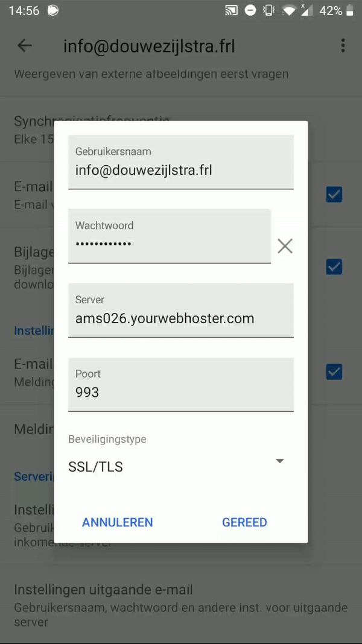This screenshot has height=644, width=362.
Task: Open the three-dot overflow menu
Action: (343, 46)
